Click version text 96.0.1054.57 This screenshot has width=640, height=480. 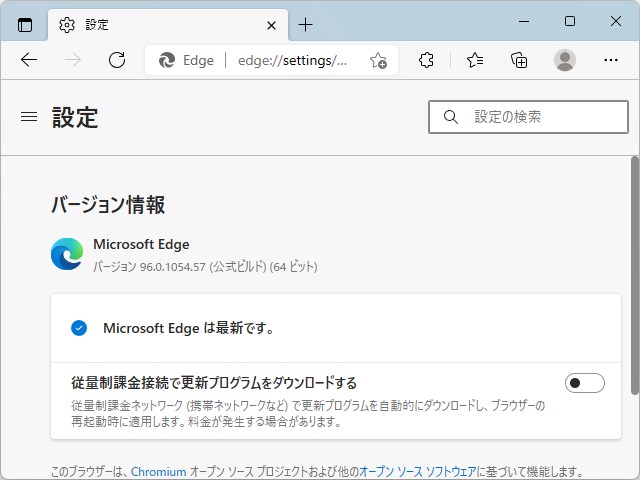click(173, 267)
